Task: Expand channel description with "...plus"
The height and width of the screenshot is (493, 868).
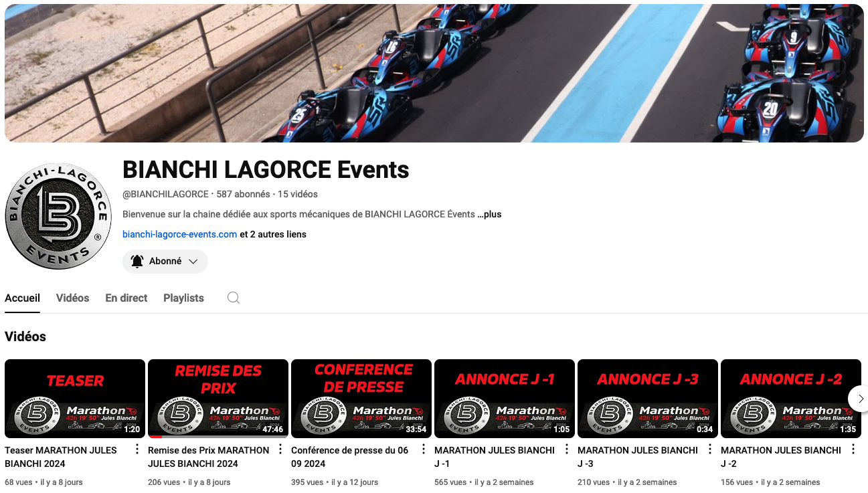Action: tap(489, 215)
